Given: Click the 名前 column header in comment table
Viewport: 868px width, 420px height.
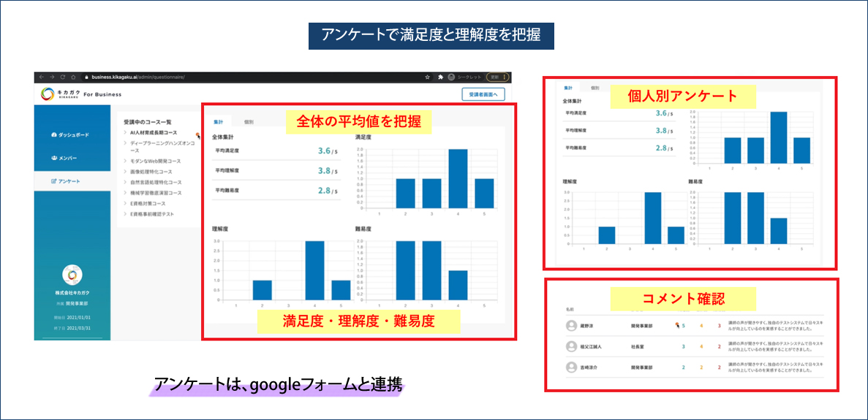Looking at the screenshot, I should (571, 311).
